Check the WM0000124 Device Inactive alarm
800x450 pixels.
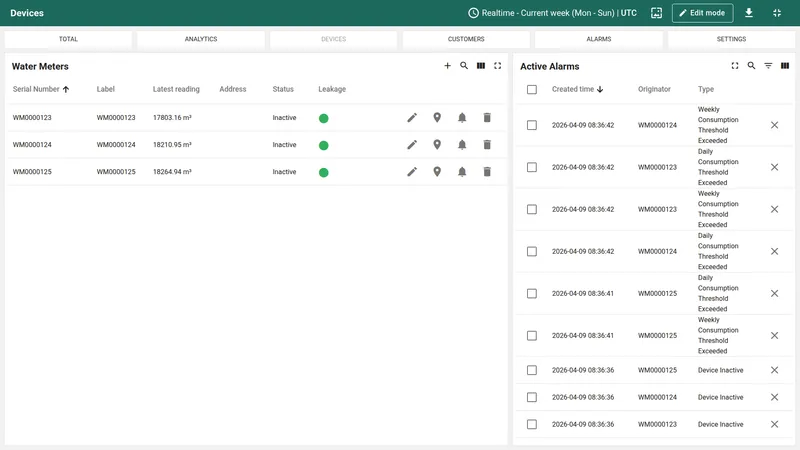[532, 397]
